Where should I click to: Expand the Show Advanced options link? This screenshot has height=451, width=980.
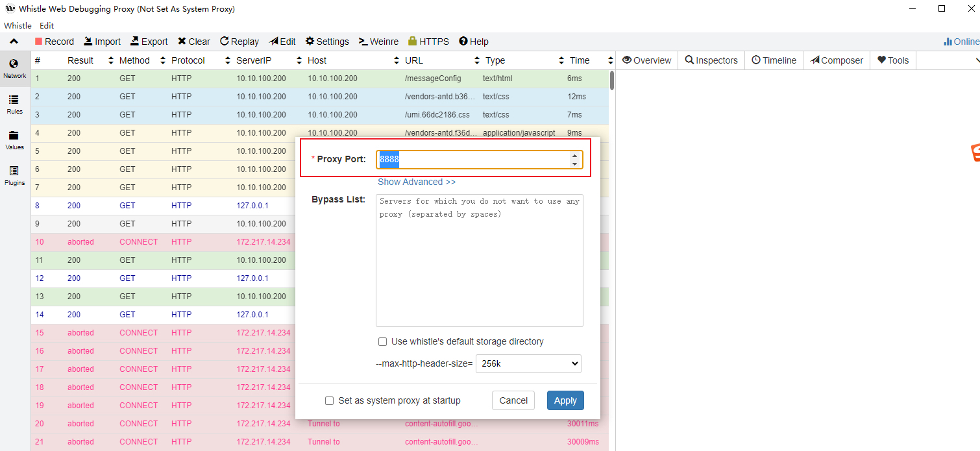[x=417, y=182]
